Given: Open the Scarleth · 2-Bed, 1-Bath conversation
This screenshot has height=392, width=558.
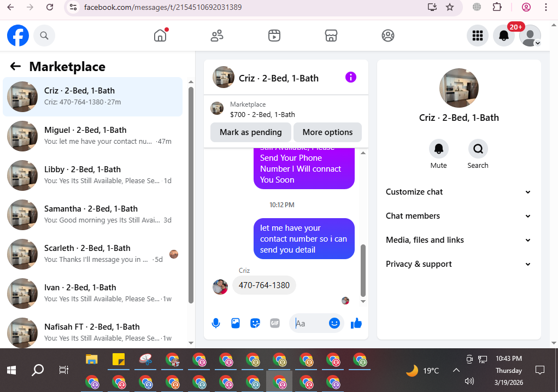Looking at the screenshot, I should (92, 254).
